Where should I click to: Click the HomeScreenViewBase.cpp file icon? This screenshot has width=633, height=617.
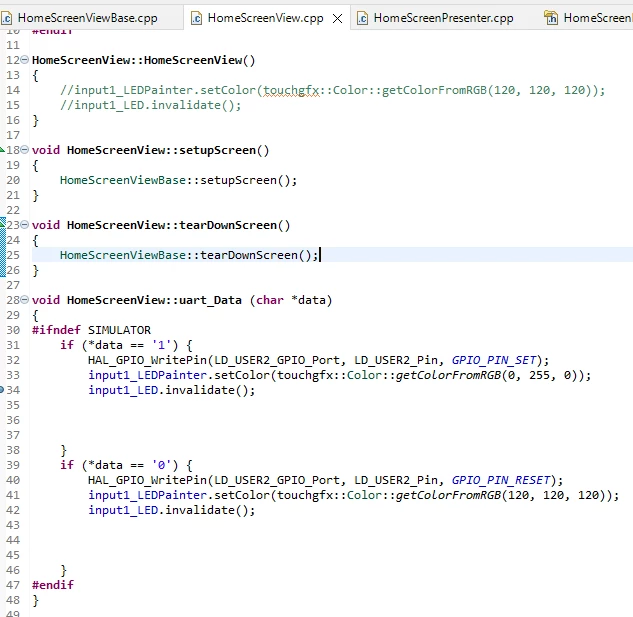click(6, 18)
